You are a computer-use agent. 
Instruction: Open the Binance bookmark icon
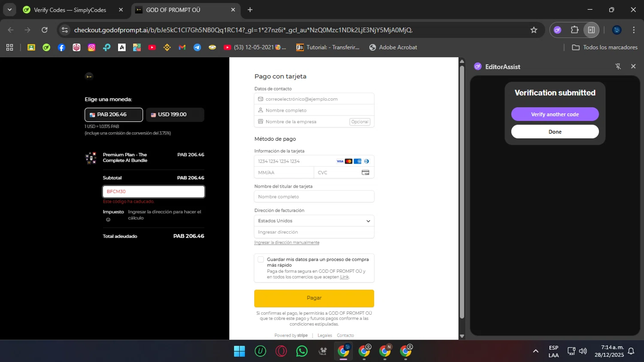tap(167, 48)
